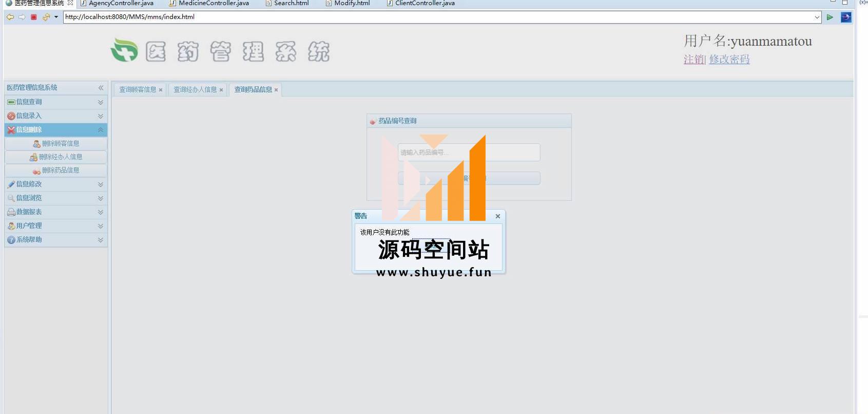
Task: Click the 系统帮助 question mark icon
Action: pos(11,240)
